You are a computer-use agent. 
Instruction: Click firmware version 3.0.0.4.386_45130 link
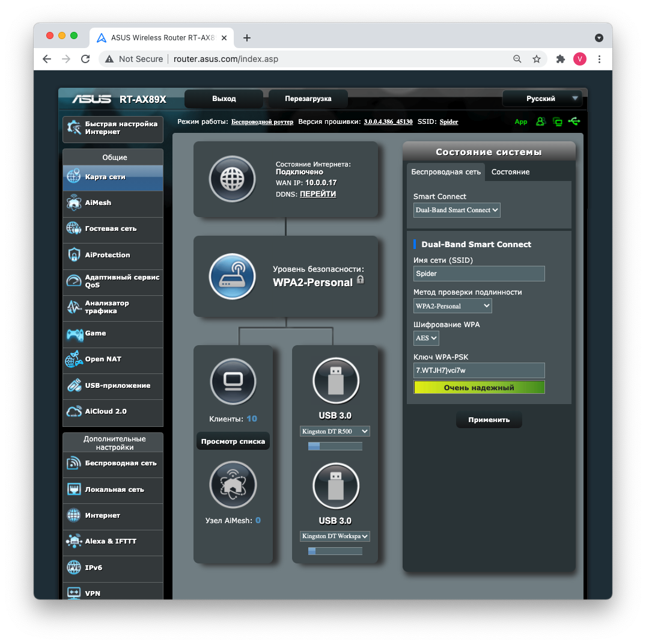click(x=388, y=121)
